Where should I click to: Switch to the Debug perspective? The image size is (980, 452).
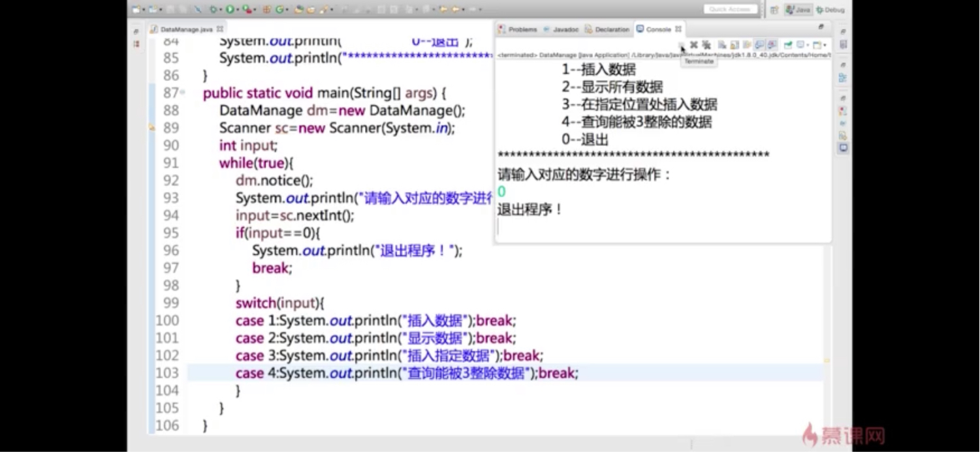click(x=830, y=10)
